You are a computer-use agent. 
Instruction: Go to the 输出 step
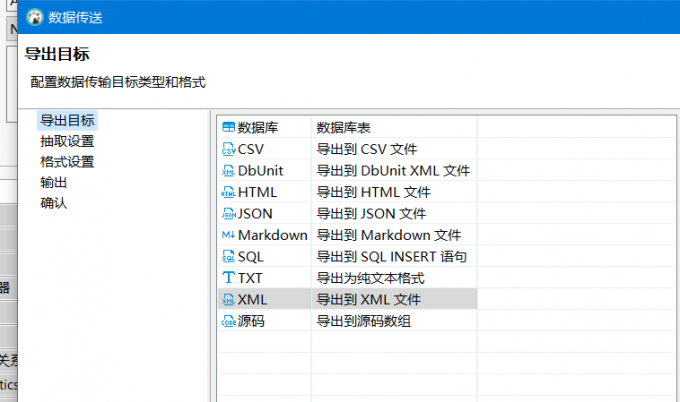pos(53,182)
